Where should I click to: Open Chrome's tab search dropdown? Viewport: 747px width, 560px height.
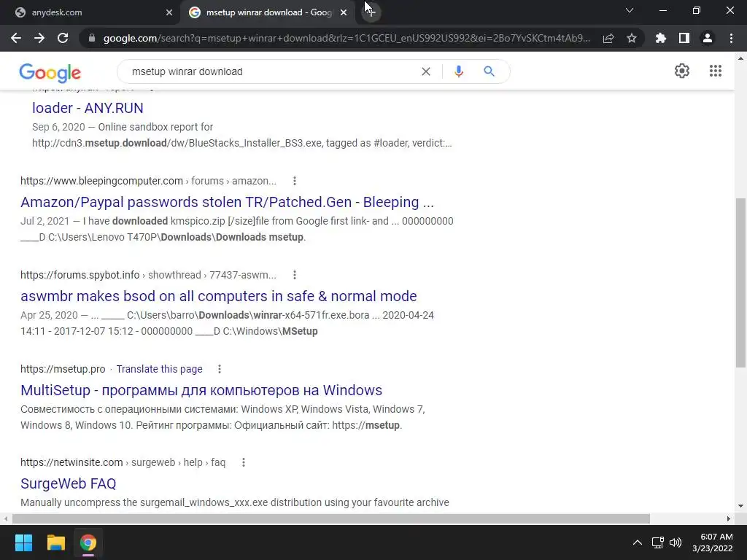coord(630,10)
